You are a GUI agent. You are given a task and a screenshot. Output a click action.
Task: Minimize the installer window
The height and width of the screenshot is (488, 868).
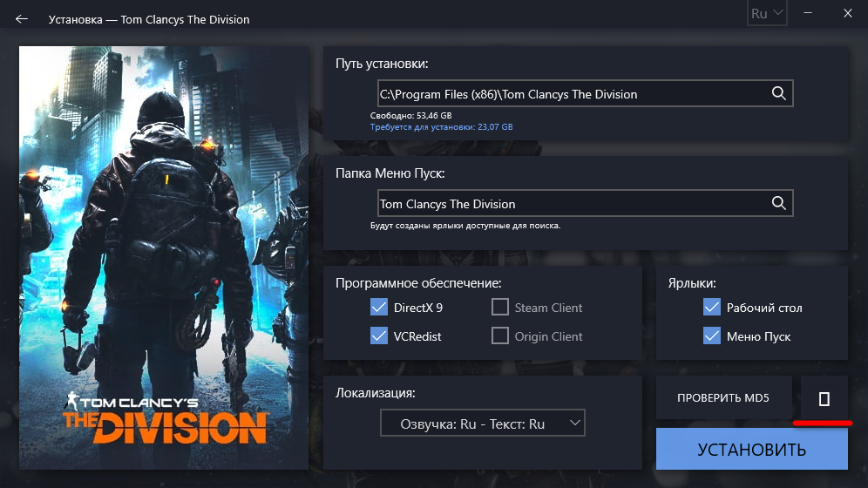pos(808,13)
